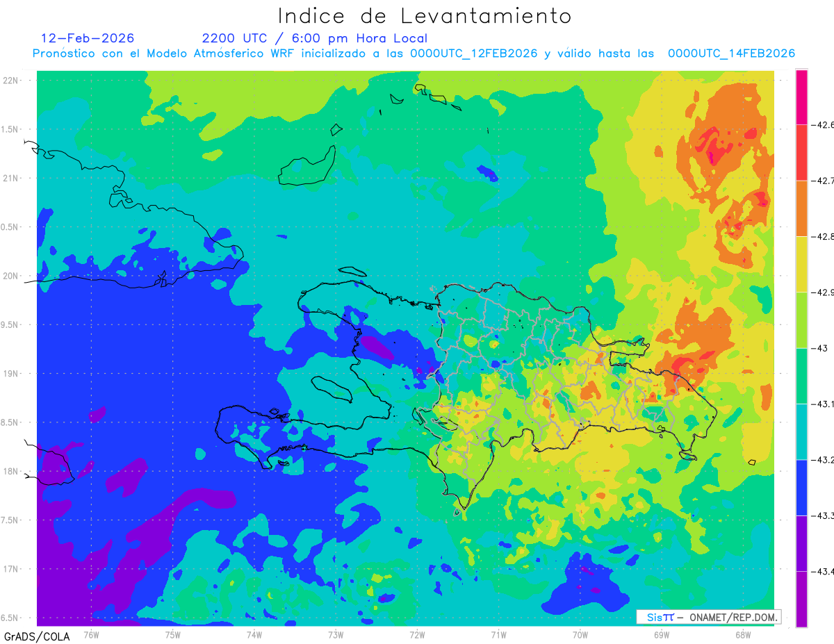Pick the red swatch between -42.6 and -42.7
The width and height of the screenshot is (834, 644).
click(x=801, y=153)
